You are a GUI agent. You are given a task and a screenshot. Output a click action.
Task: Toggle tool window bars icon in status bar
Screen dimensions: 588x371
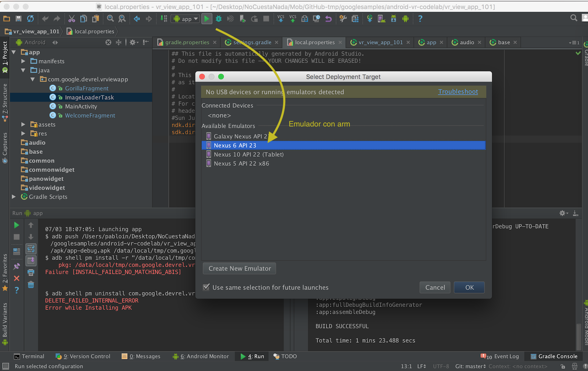pos(6,366)
